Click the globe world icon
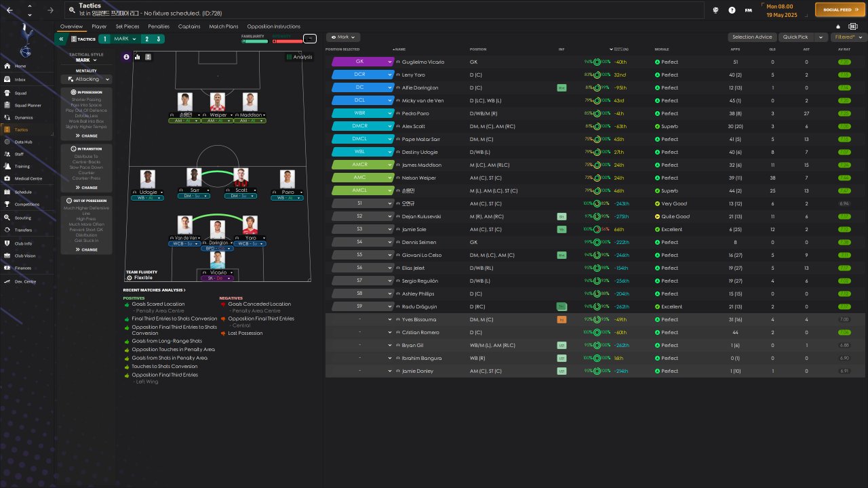The height and width of the screenshot is (488, 868). pyautogui.click(x=716, y=10)
